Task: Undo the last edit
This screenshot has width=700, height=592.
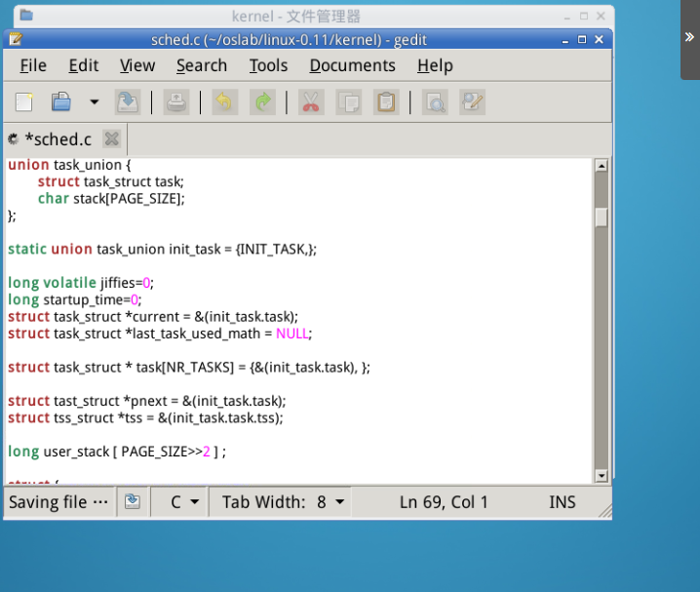Action: coord(224,102)
